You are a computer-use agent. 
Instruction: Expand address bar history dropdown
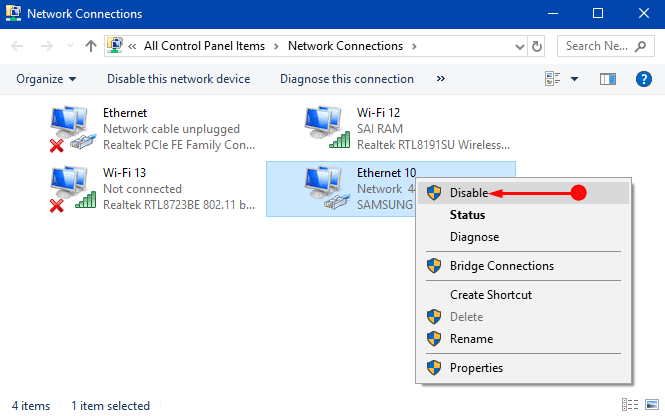[x=520, y=46]
